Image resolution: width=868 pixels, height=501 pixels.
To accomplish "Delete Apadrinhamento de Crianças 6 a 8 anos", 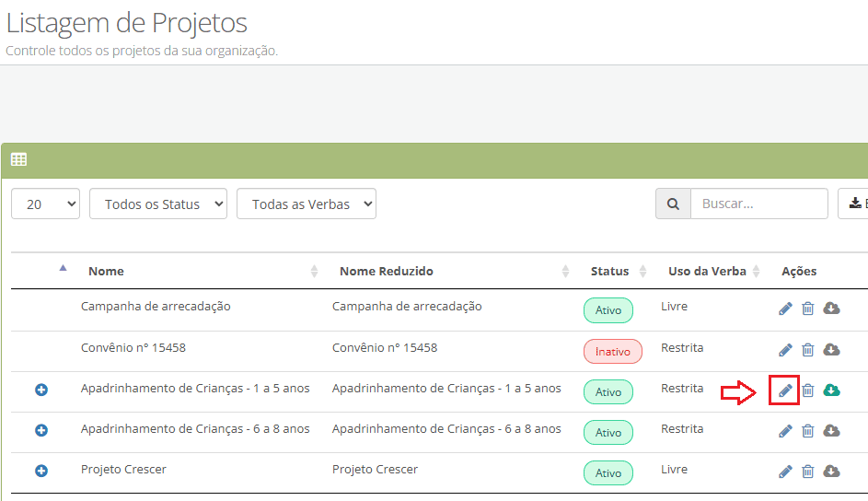I will pos(808,431).
